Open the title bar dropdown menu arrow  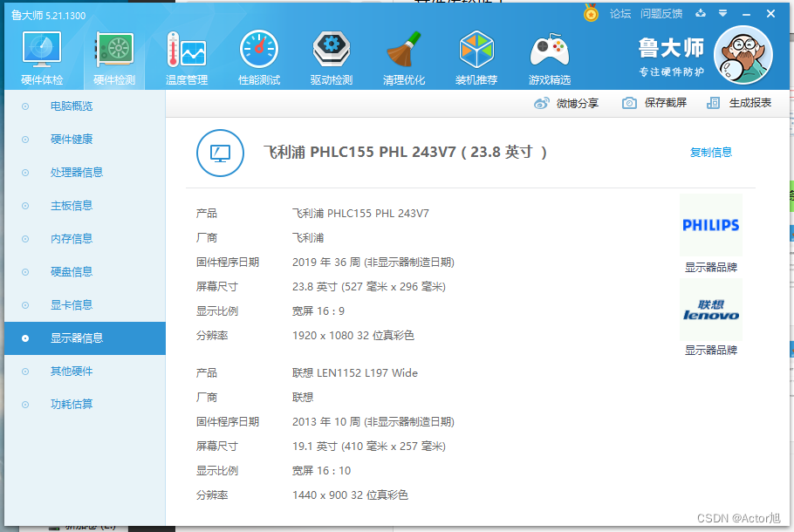(723, 13)
